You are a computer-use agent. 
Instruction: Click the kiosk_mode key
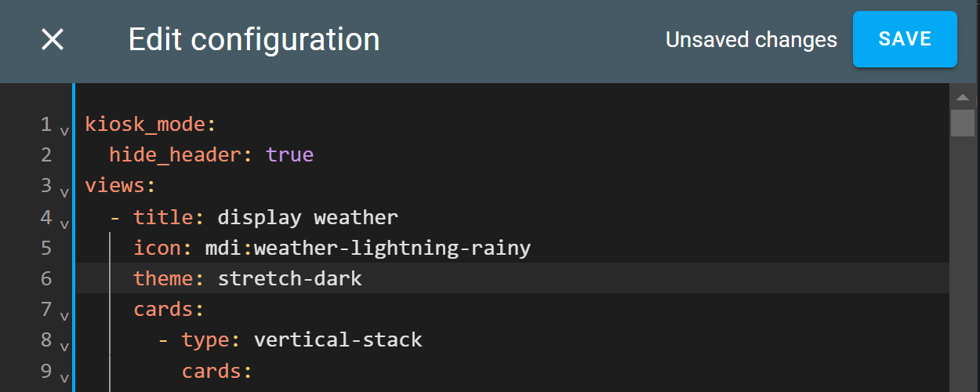pos(145,125)
